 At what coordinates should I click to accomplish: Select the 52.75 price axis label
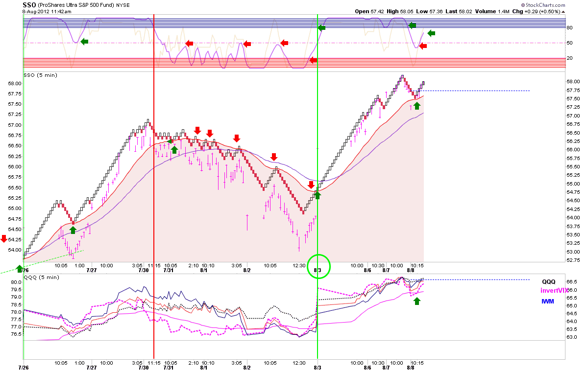pos(574,260)
